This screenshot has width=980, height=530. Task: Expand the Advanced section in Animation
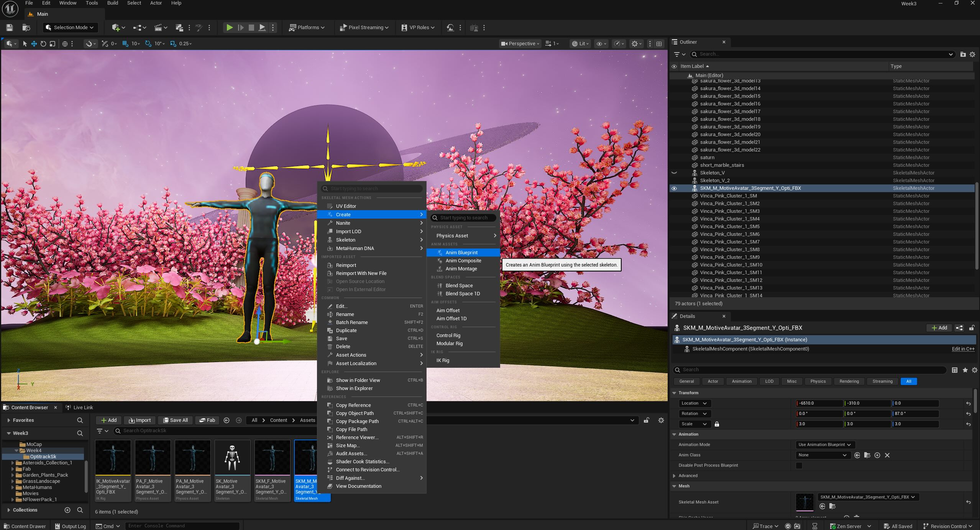tap(675, 476)
